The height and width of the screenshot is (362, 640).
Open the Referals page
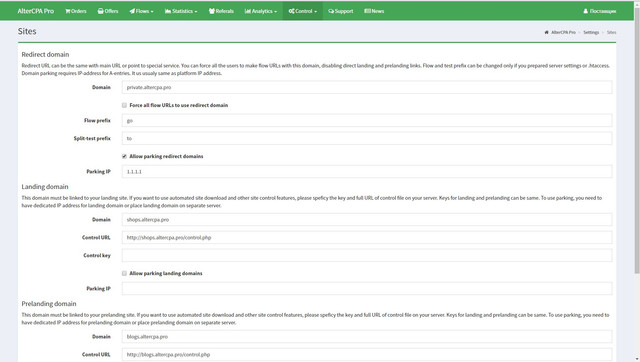click(x=221, y=11)
